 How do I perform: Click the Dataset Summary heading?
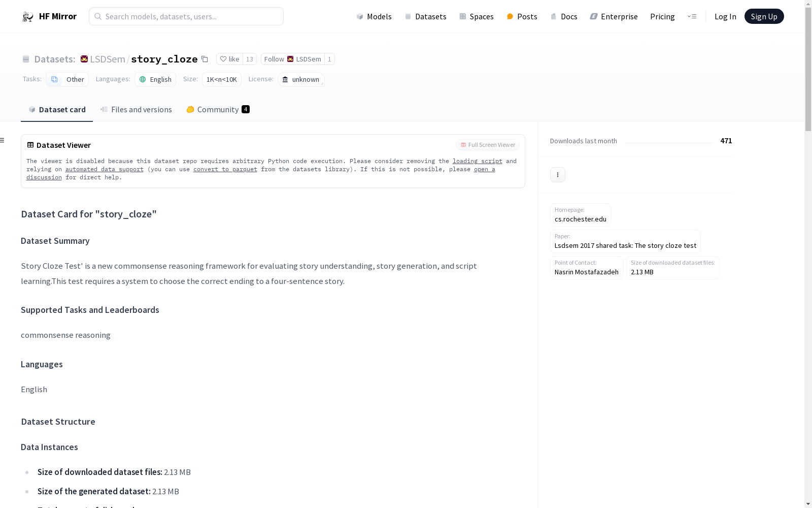pos(55,241)
